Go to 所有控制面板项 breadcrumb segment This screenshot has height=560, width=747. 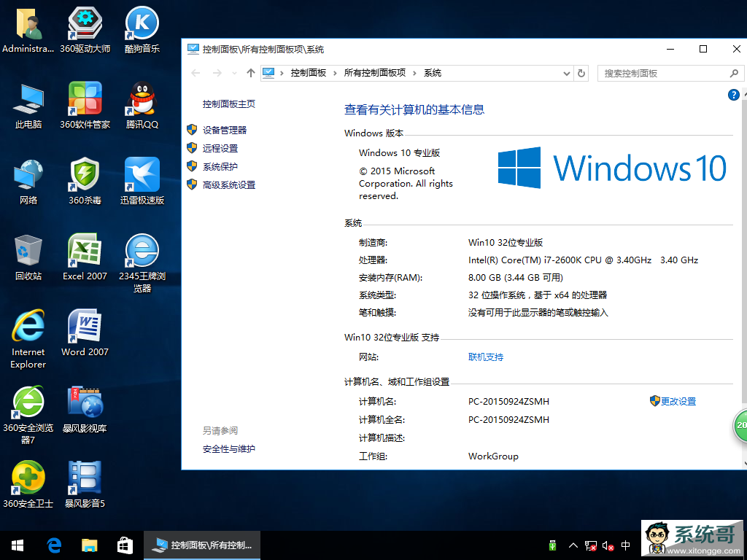coord(375,73)
